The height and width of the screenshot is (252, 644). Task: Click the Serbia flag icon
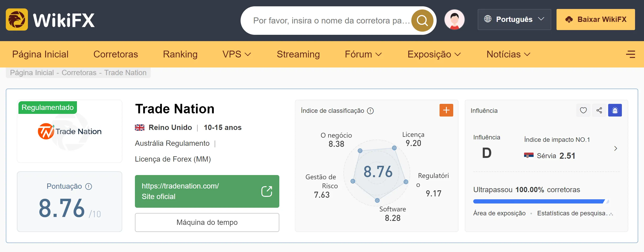pos(529,156)
